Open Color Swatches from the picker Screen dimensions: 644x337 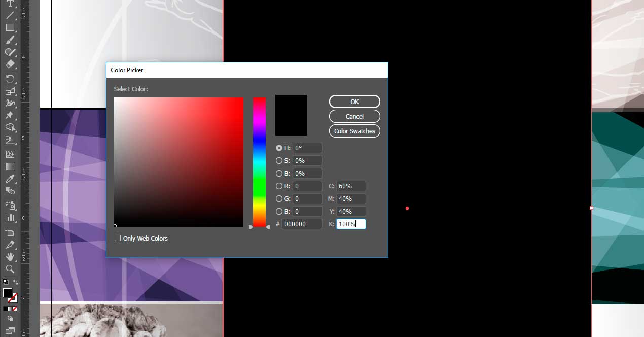point(354,131)
